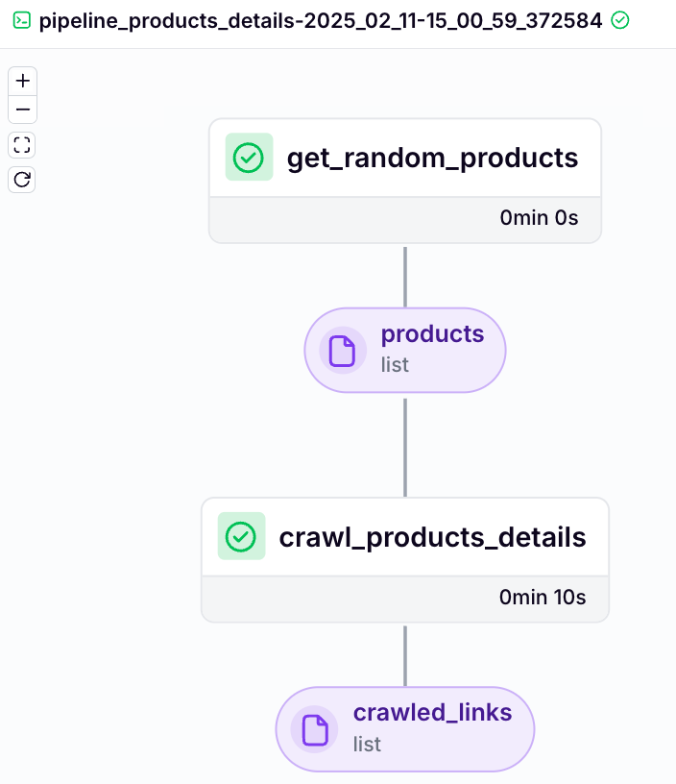Click the 0min 10s duration footer
The height and width of the screenshot is (784, 676).
[x=405, y=599]
